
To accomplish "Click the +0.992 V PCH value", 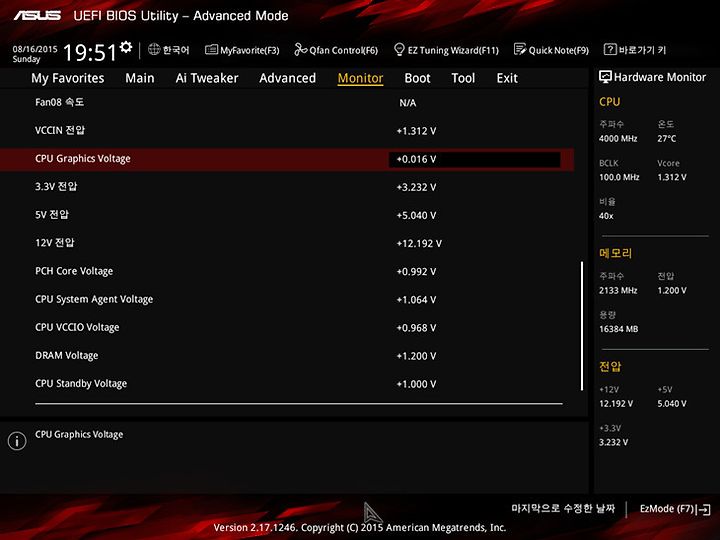I will [416, 272].
